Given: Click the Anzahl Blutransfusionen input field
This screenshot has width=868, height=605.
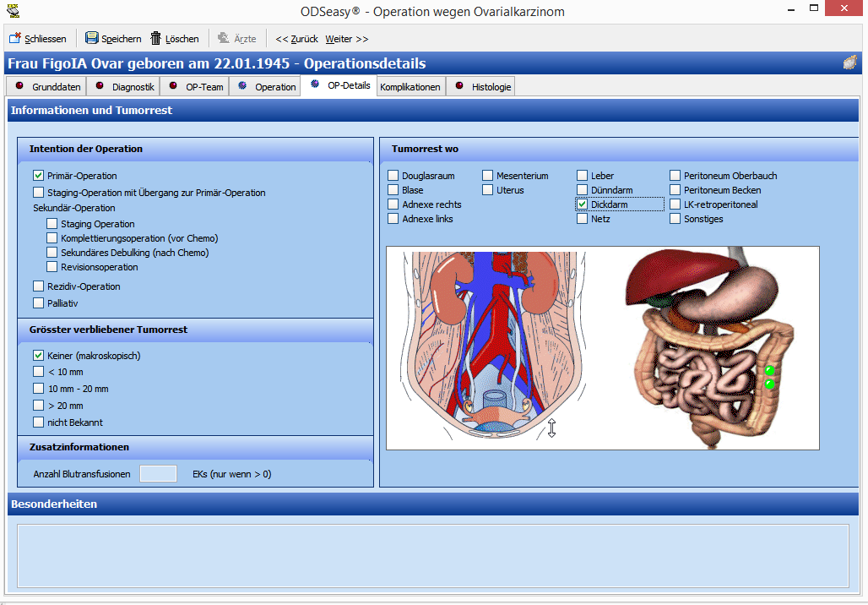Looking at the screenshot, I should coord(159,474).
